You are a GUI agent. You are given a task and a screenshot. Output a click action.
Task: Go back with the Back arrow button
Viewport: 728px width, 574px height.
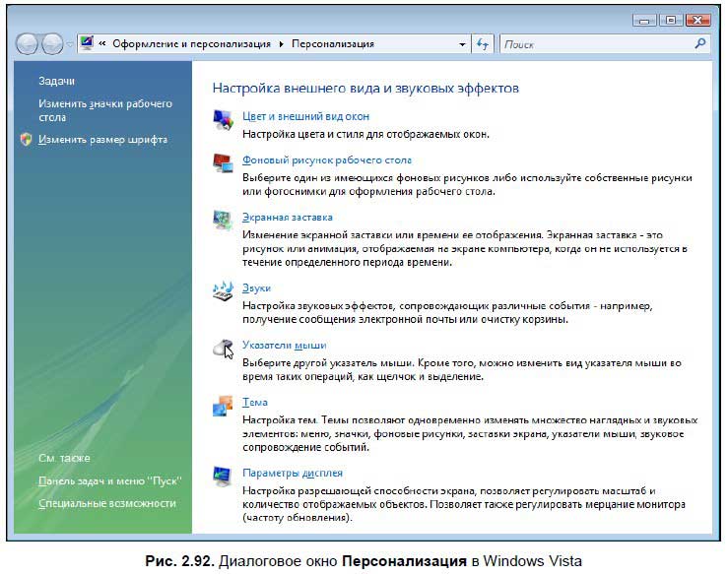27,44
